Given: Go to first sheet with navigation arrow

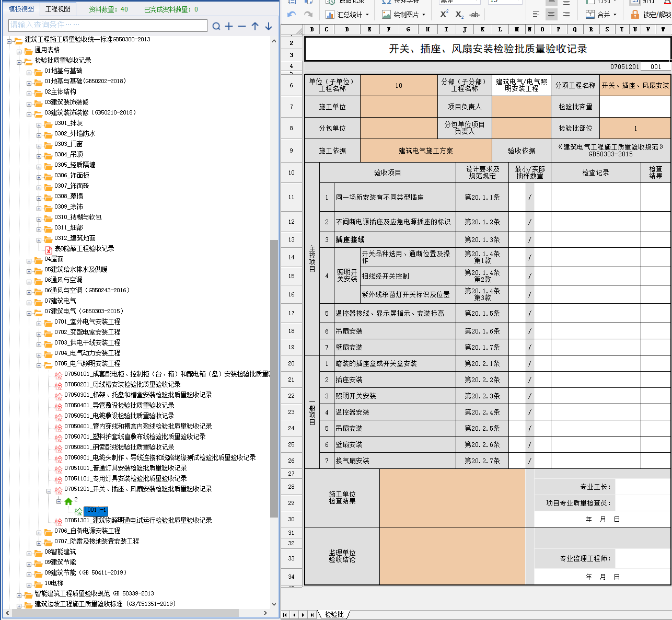Looking at the screenshot, I should coord(285,615).
